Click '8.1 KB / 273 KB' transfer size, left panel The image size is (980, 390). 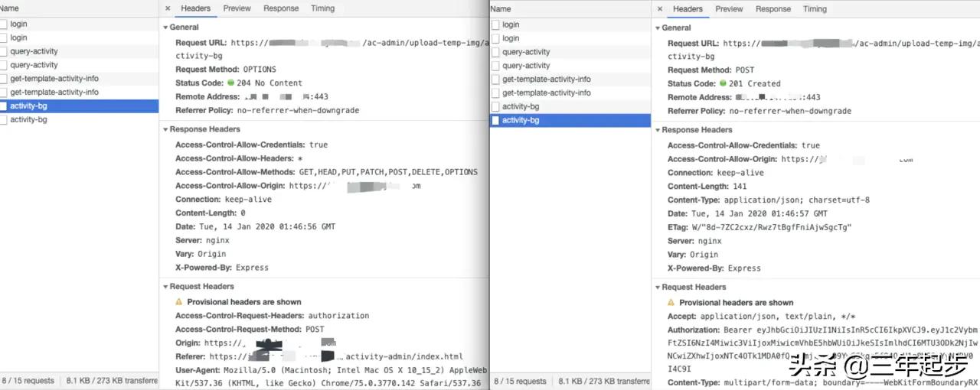click(x=112, y=380)
